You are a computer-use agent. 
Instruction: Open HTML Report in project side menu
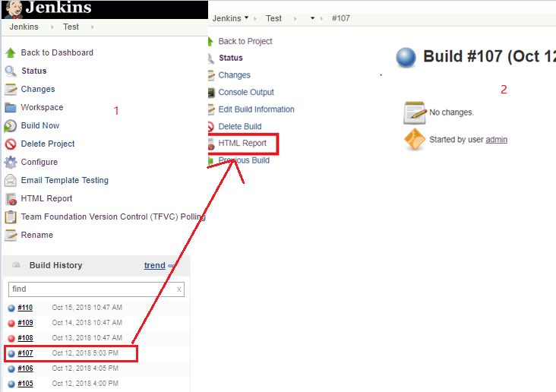[x=46, y=198]
